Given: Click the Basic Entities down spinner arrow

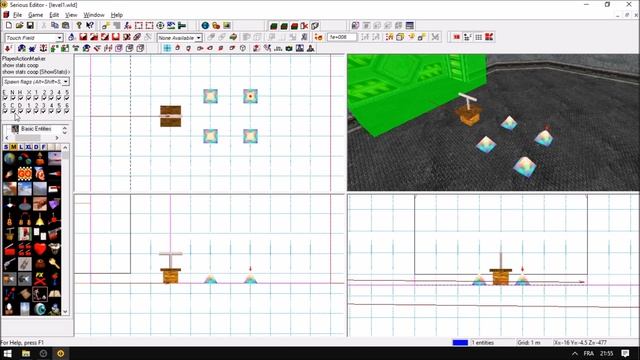Looking at the screenshot, I should pyautogui.click(x=64, y=133).
